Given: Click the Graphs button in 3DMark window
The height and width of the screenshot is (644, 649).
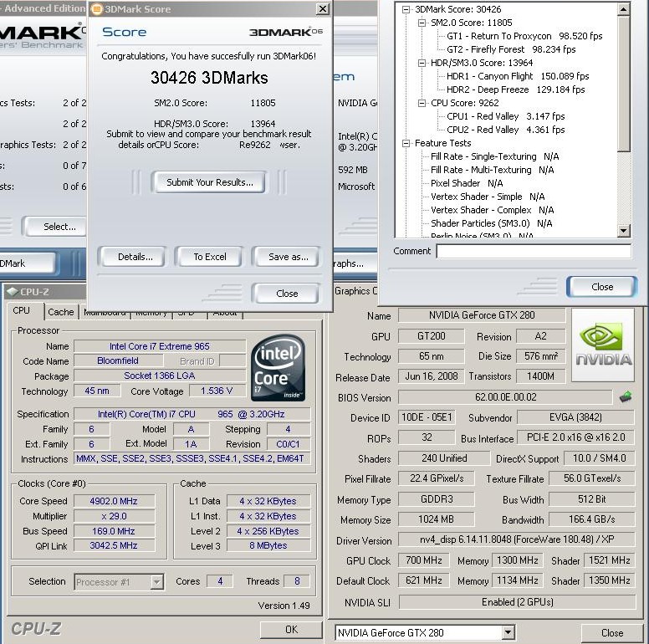Looking at the screenshot, I should click(355, 263).
